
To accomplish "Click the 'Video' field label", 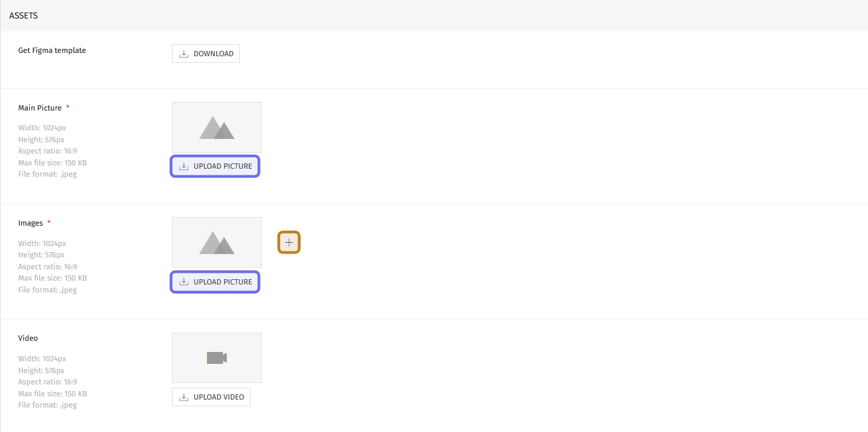I will click(x=28, y=338).
